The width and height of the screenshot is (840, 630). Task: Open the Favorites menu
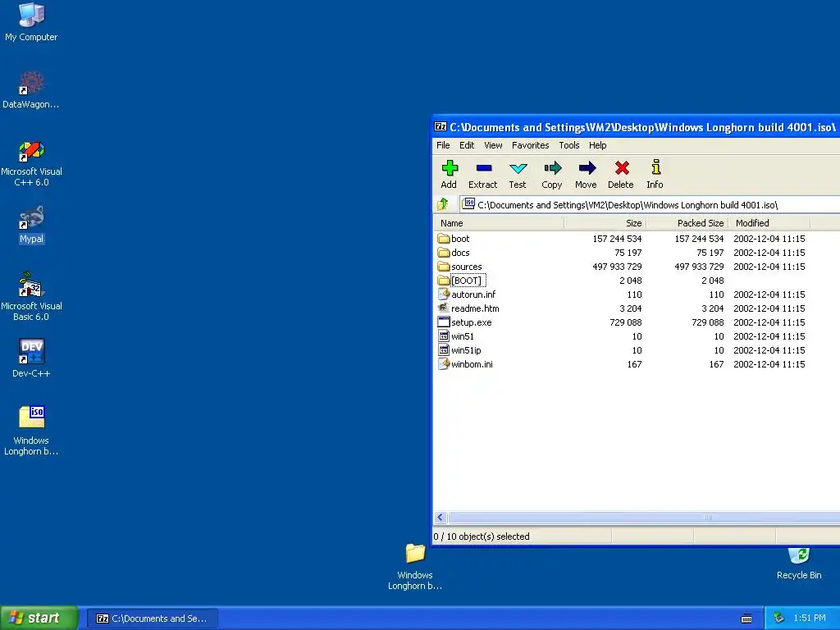(531, 145)
